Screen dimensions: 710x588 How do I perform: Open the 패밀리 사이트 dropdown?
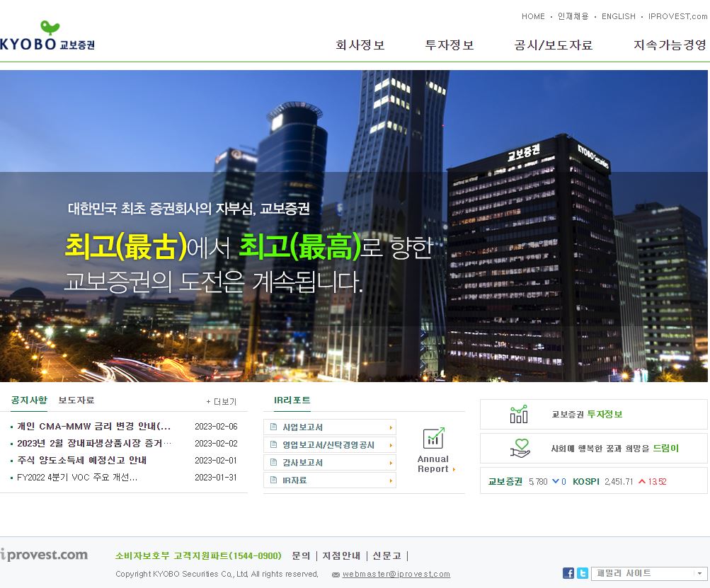[649, 574]
